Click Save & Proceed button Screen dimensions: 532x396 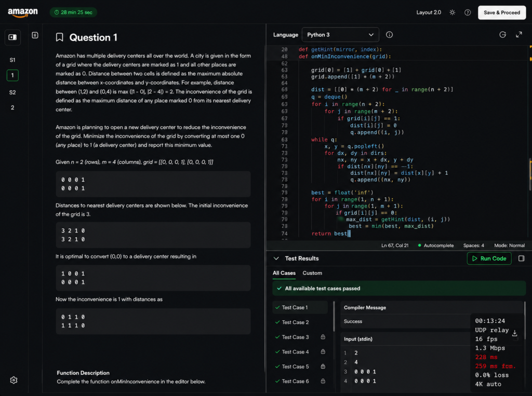pyautogui.click(x=501, y=12)
